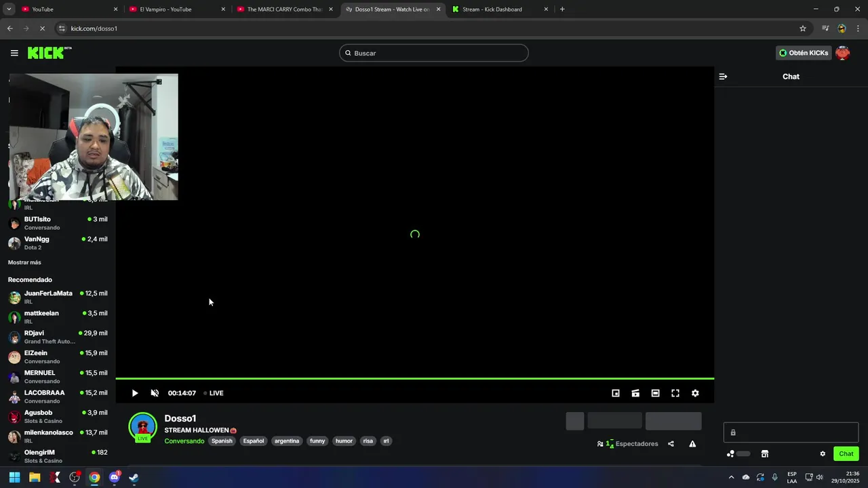The width and height of the screenshot is (868, 488).
Task: Open a new browser tab
Action: (x=562, y=9)
